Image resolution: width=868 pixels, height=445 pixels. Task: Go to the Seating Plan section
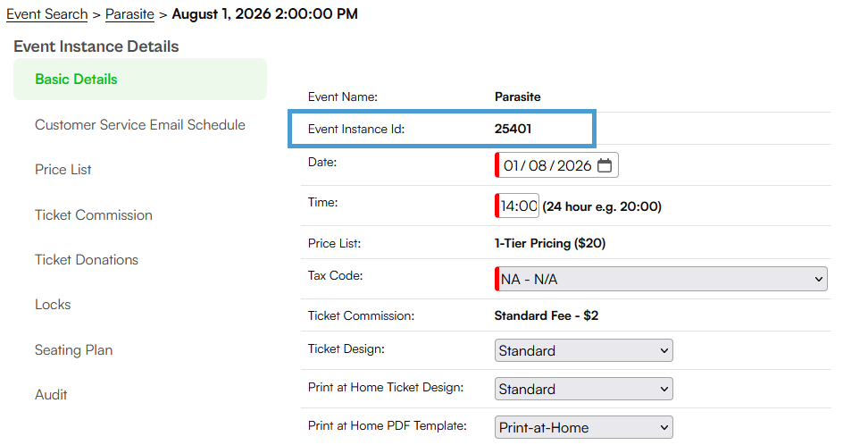pyautogui.click(x=73, y=350)
